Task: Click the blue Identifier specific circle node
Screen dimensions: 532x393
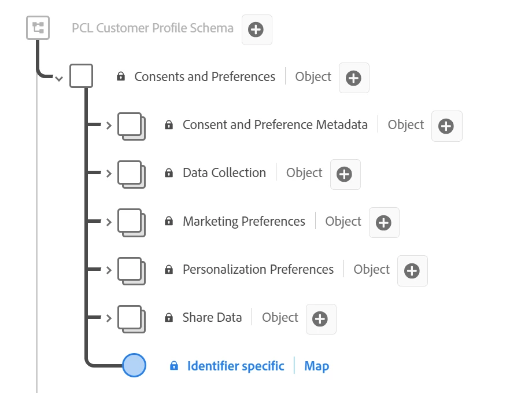Action: point(134,365)
